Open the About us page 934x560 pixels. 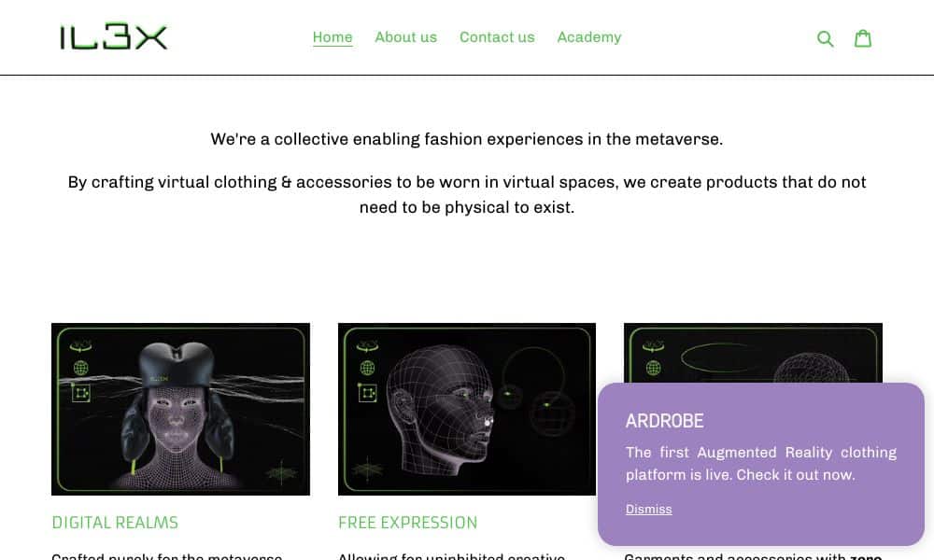click(405, 37)
